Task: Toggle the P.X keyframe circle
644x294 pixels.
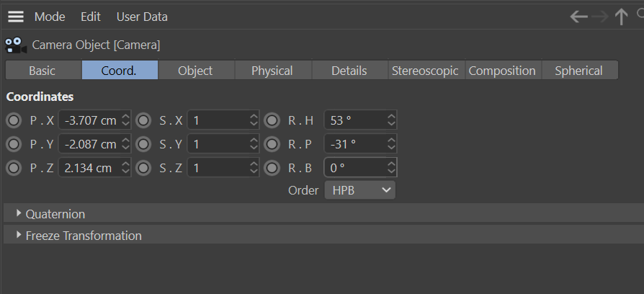Action: point(14,120)
